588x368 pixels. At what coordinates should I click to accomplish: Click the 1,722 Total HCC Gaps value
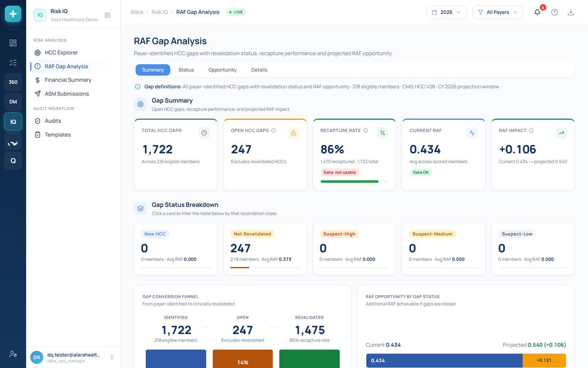pos(158,149)
